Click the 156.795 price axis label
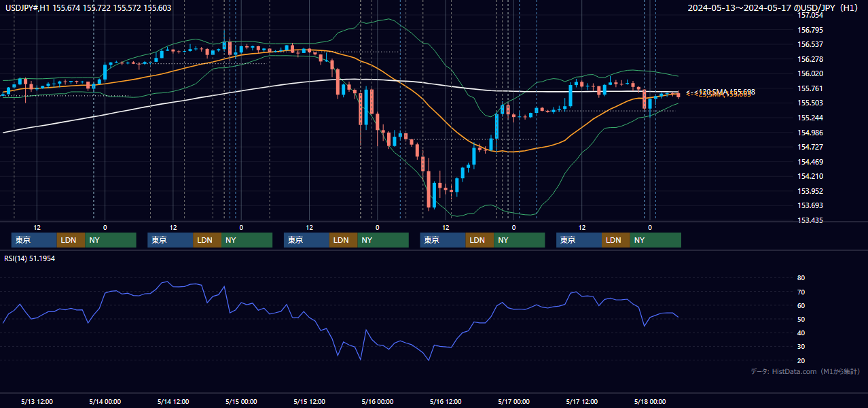Viewport: 868px width, 408px height. 810,30
